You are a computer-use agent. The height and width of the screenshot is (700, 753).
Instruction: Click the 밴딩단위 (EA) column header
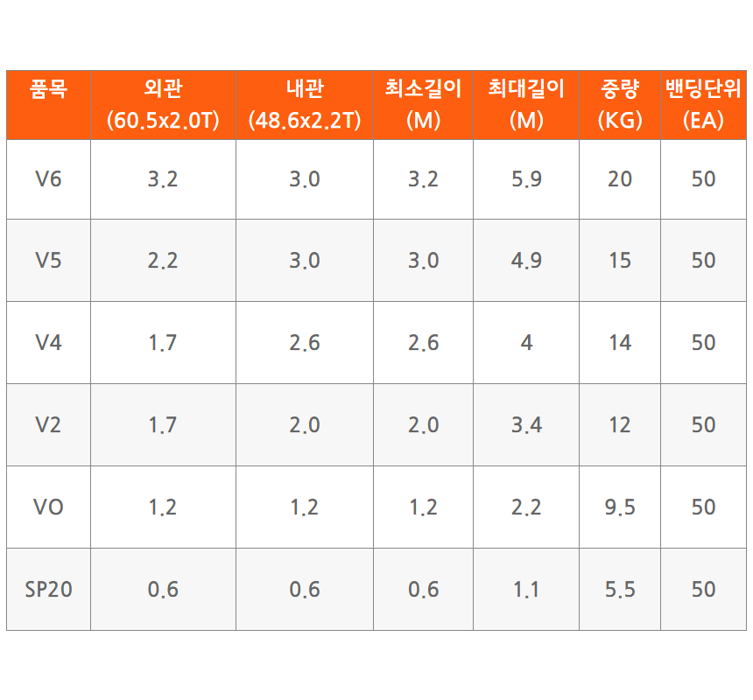[x=703, y=105]
